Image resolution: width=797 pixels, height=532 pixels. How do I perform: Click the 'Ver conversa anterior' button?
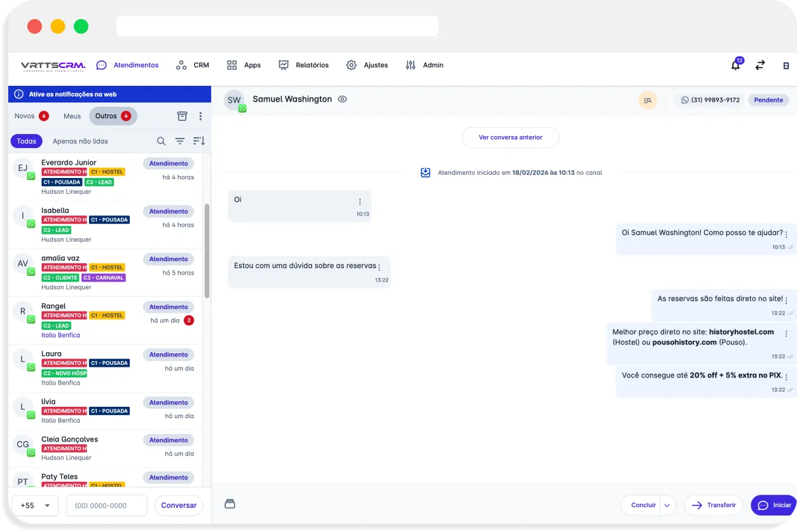coord(510,137)
